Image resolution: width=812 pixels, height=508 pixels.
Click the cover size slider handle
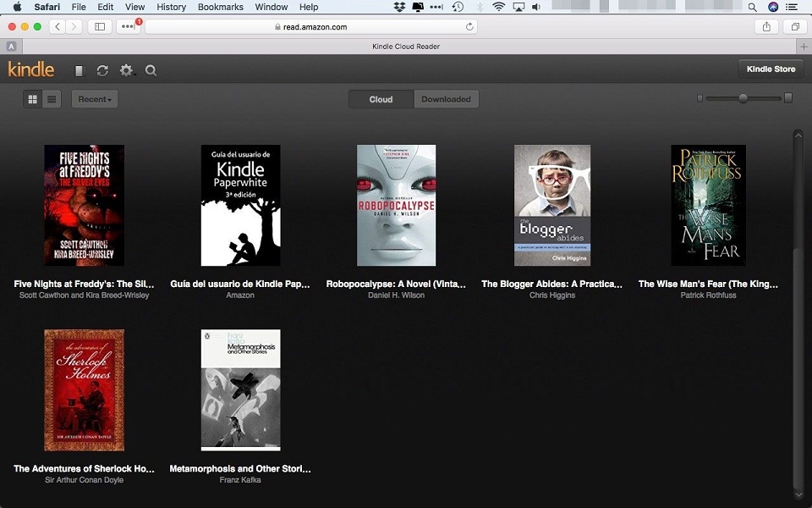743,98
